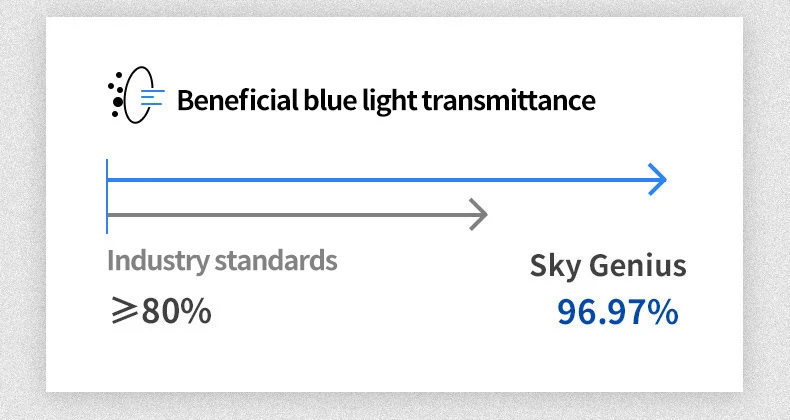Click the vertical blue start line
Screen dimensions: 790x420
coord(107,195)
